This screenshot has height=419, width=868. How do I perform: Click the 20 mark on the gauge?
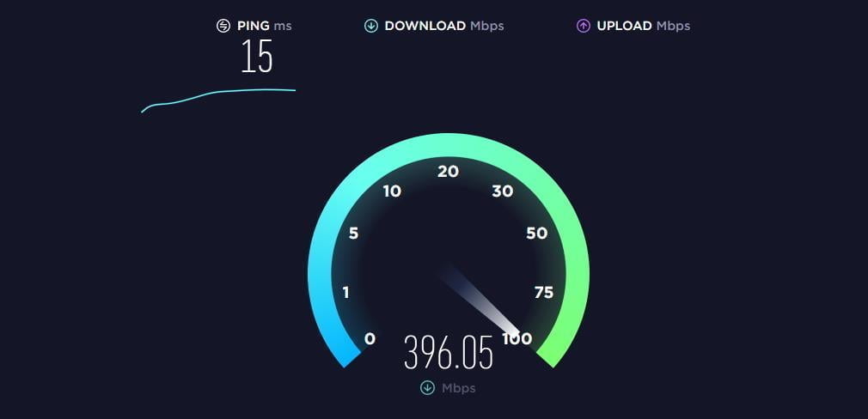(x=448, y=172)
